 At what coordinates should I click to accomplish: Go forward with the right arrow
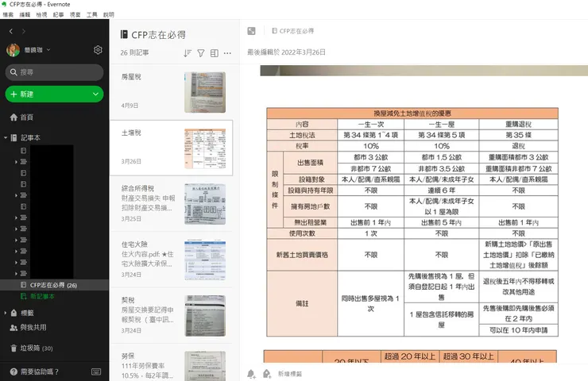pyautogui.click(x=24, y=32)
